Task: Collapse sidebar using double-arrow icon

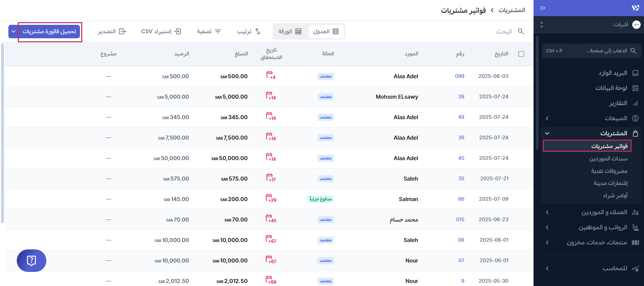Action: 543,8
